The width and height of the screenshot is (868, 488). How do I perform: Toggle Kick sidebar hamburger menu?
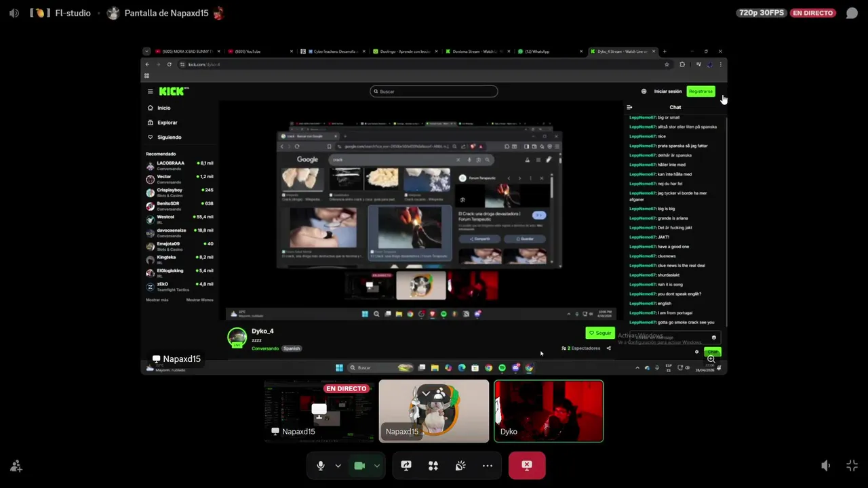151,91
